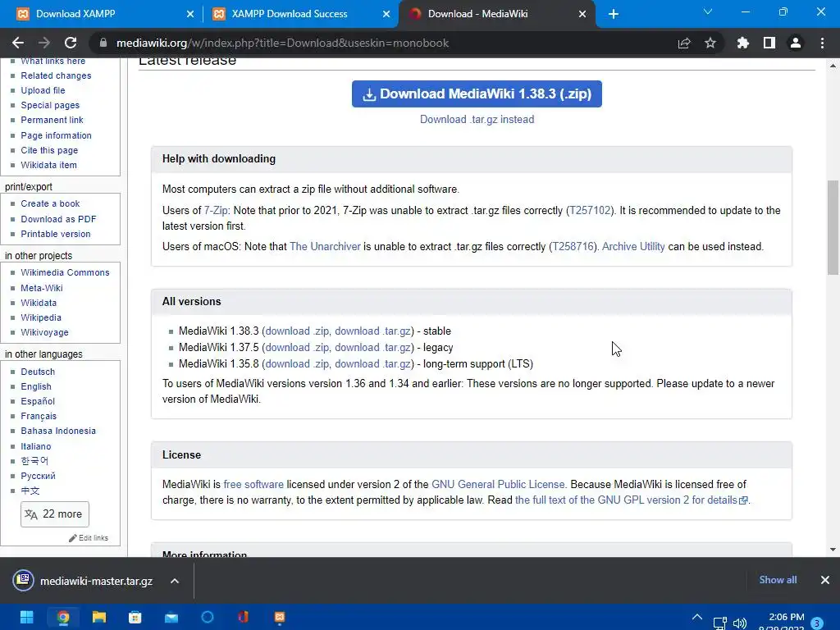Click Download as PDF link

click(58, 219)
